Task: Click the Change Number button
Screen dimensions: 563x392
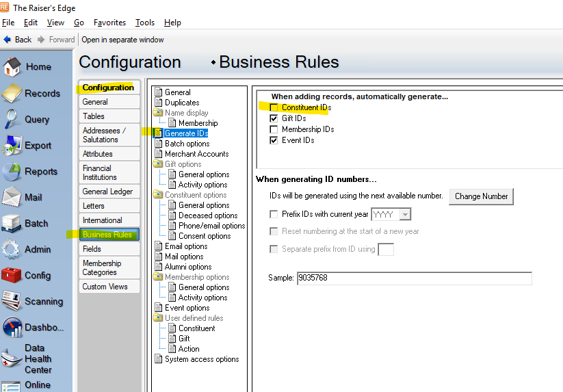Action: (481, 196)
